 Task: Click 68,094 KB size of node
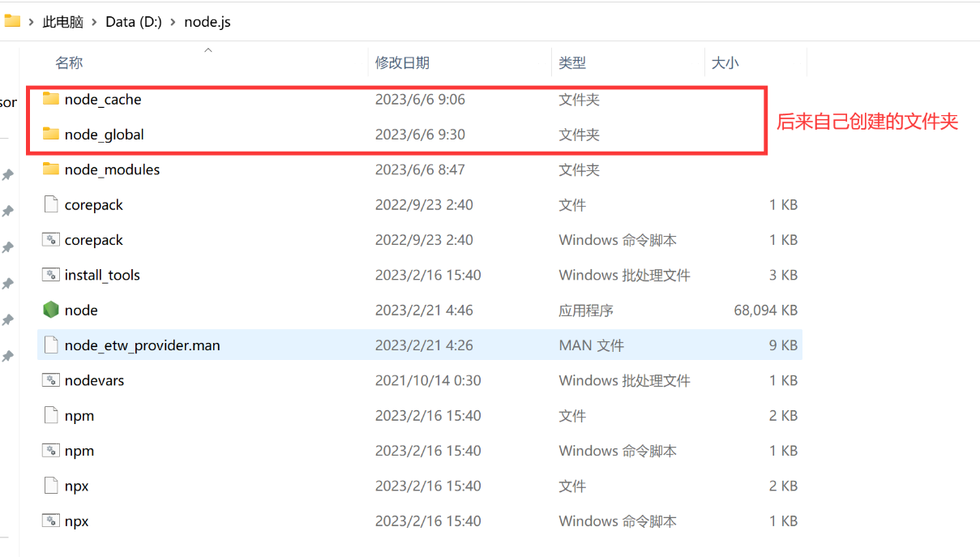(x=765, y=311)
